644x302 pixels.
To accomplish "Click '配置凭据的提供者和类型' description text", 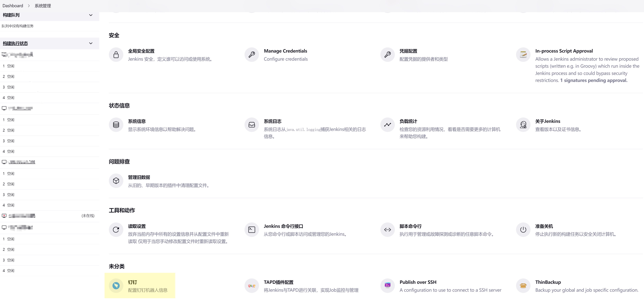I will click(424, 59).
